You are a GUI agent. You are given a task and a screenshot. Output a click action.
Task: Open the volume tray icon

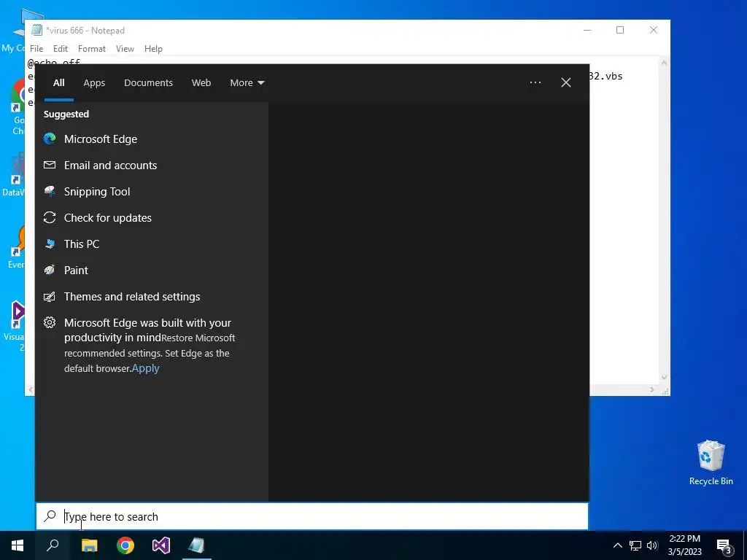652,545
